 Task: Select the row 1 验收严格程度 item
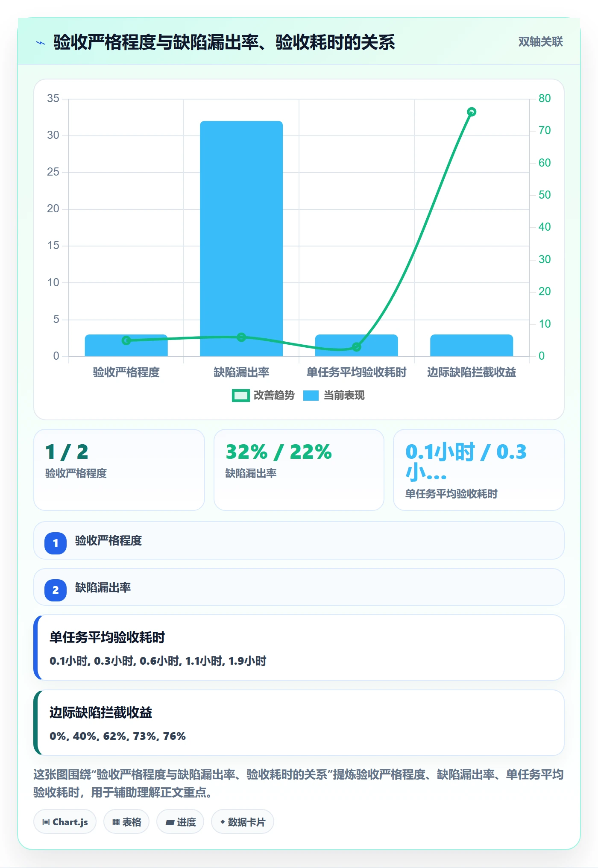pyautogui.click(x=299, y=540)
